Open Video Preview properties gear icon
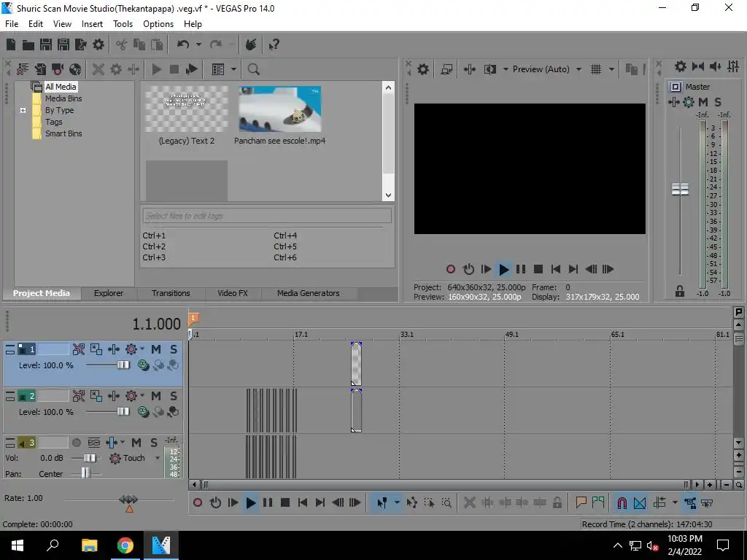The width and height of the screenshot is (747, 560). (422, 69)
